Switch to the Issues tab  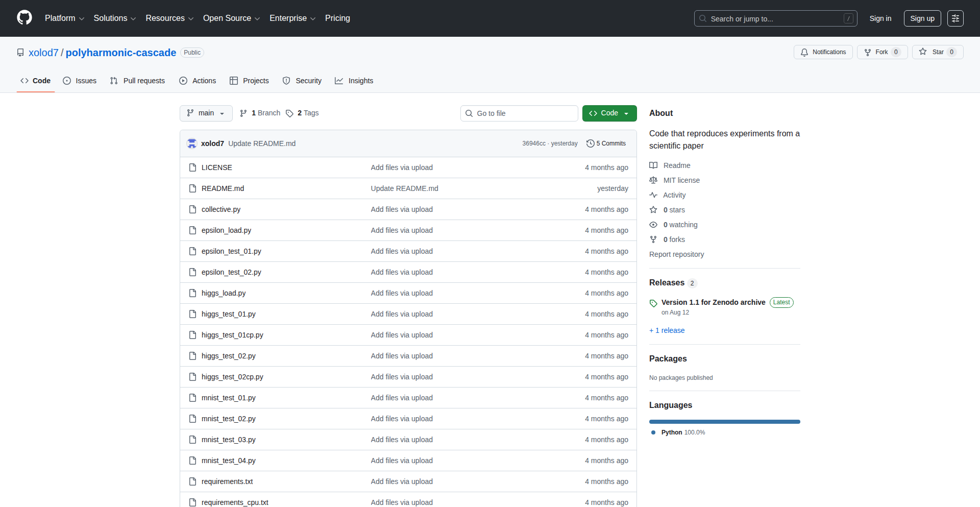(x=80, y=81)
